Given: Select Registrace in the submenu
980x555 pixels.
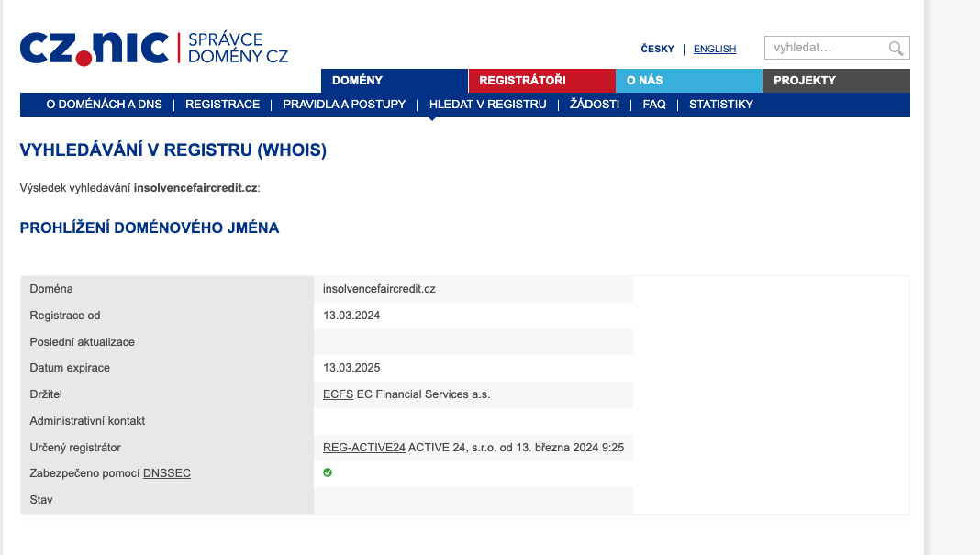Looking at the screenshot, I should (222, 105).
